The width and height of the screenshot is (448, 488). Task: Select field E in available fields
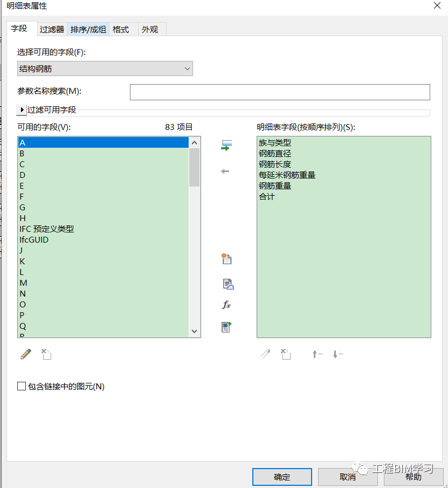[x=104, y=186]
